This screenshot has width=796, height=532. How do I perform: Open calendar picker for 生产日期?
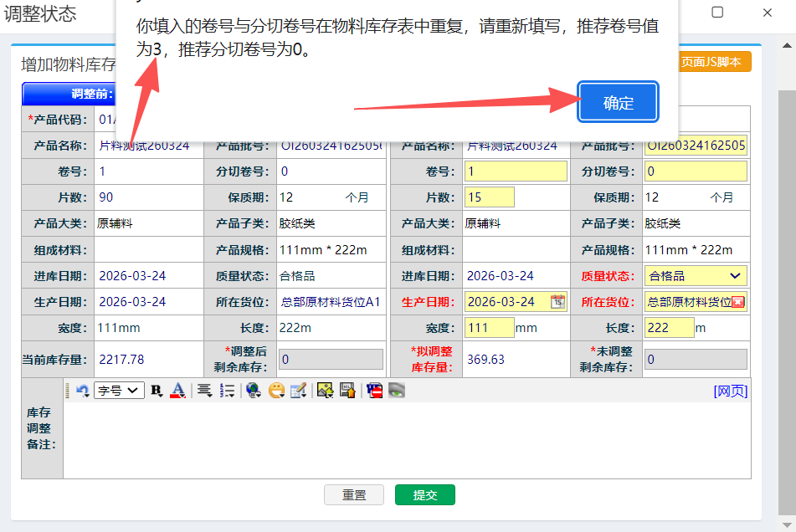(x=557, y=302)
